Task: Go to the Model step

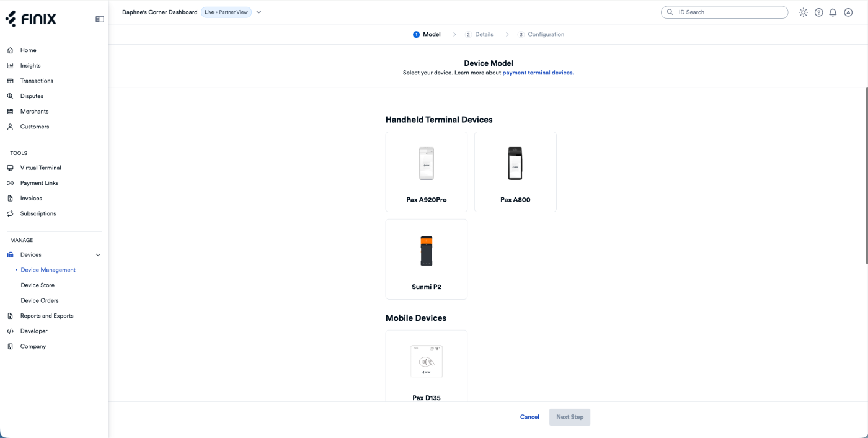Action: 427,35
